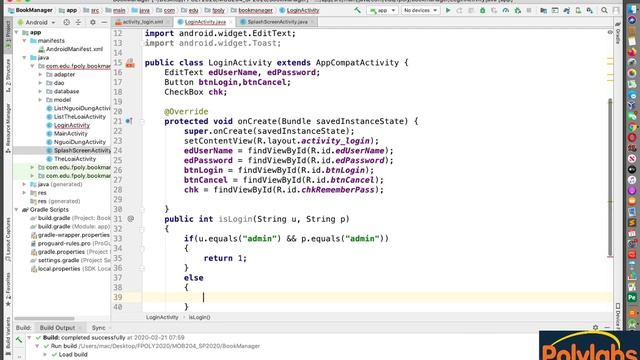Select the LoginActivity.java editor tab

[205, 22]
